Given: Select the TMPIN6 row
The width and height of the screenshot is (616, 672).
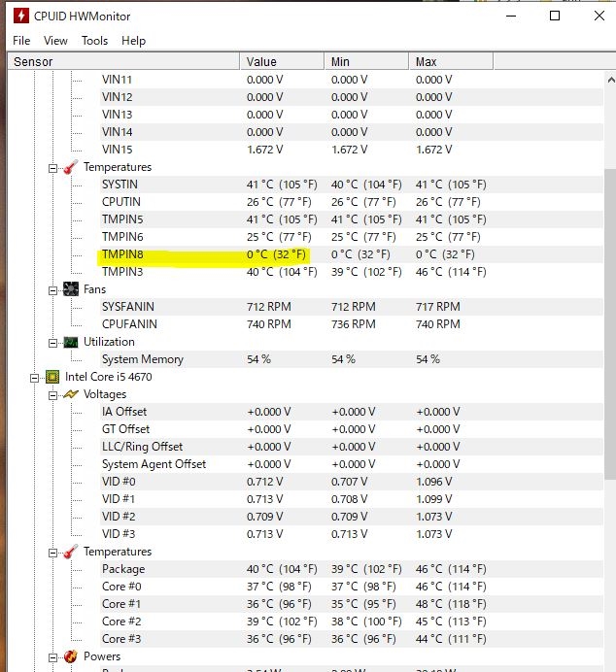Looking at the screenshot, I should click(352, 237).
